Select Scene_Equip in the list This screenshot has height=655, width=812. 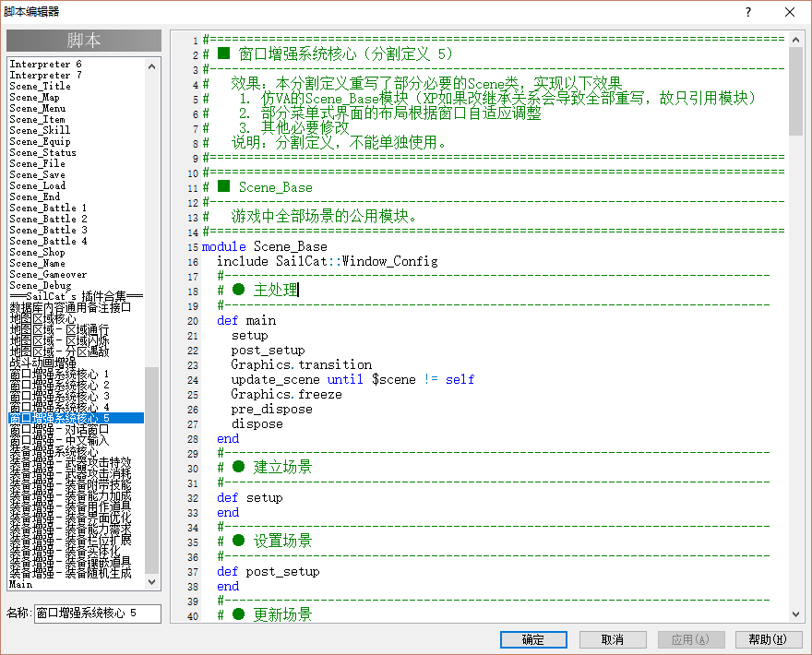(x=41, y=141)
